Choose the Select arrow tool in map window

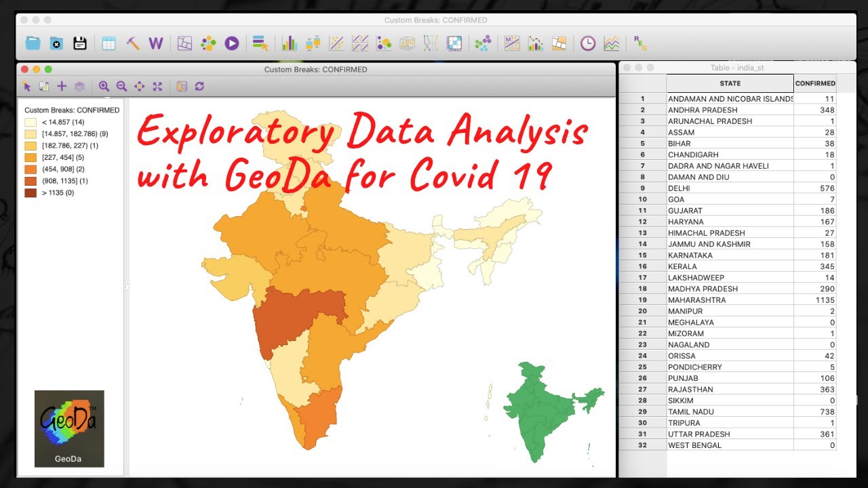coord(26,86)
